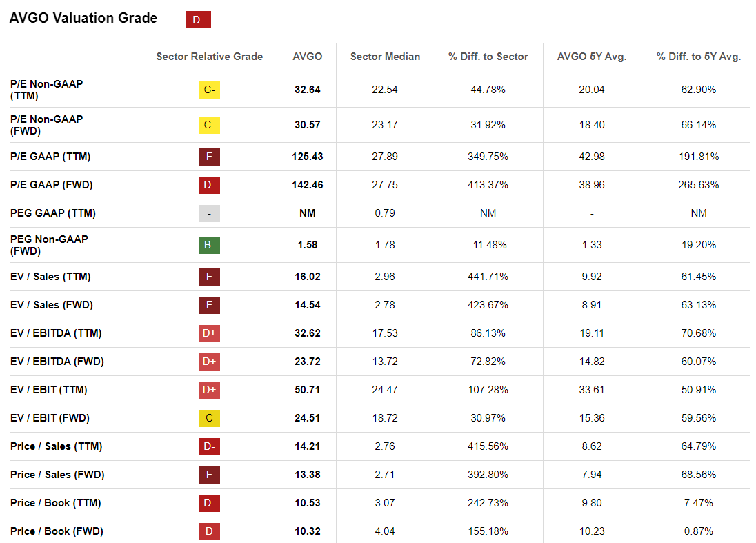Click the D grade badge for Price / Book (FWD)
The height and width of the screenshot is (543, 756).
tap(210, 531)
